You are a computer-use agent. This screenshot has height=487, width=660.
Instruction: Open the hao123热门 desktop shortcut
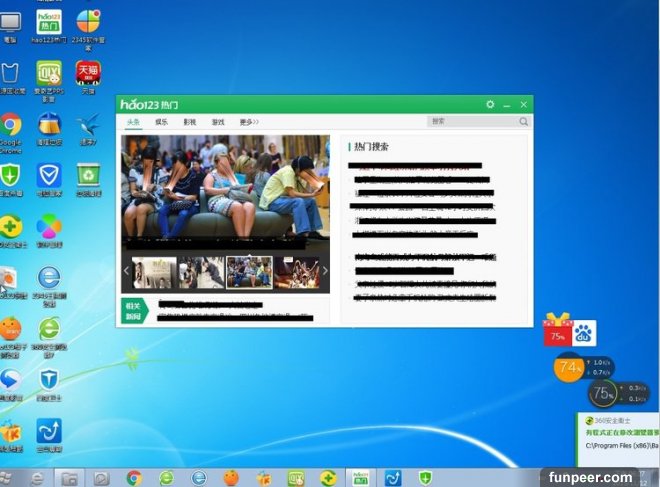48,22
